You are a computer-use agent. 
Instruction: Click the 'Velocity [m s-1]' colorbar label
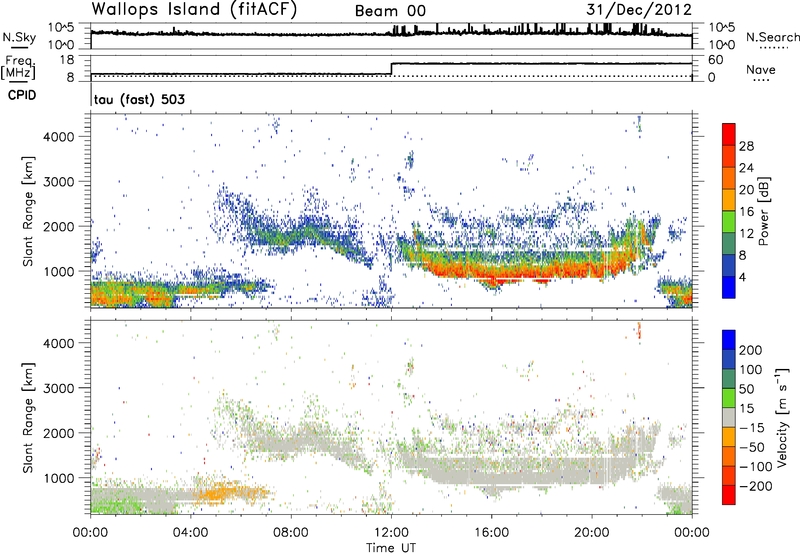[782, 417]
